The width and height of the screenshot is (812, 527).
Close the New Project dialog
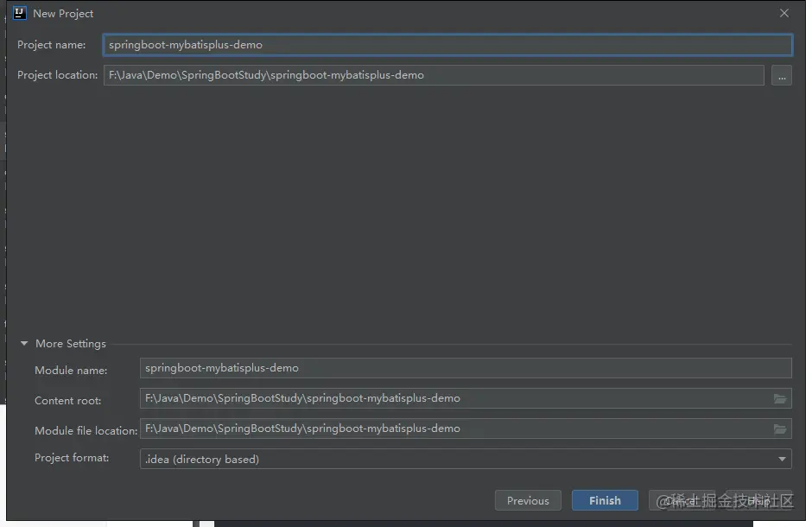tap(784, 13)
